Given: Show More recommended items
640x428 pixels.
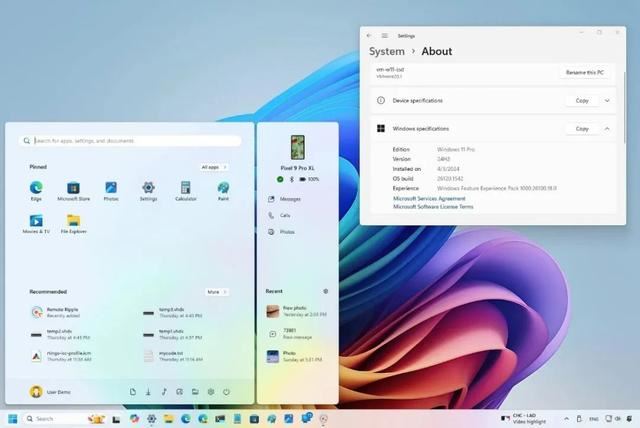Looking at the screenshot, I should (x=216, y=292).
